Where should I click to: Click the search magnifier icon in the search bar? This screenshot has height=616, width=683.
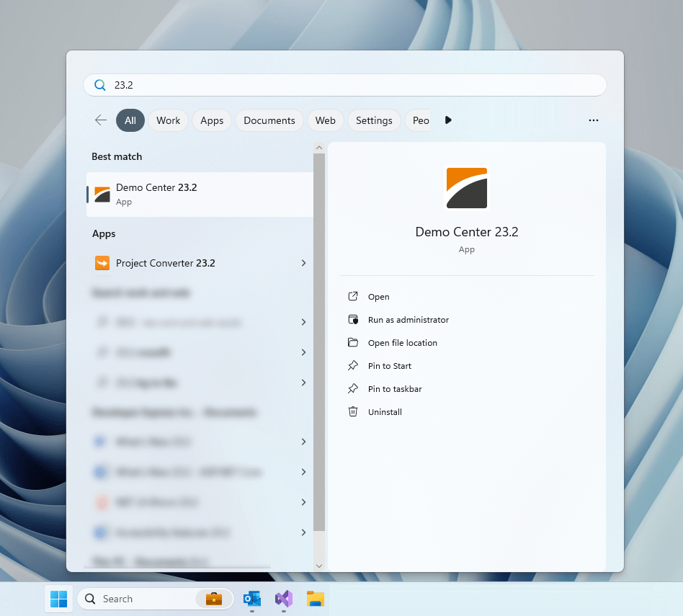pos(99,84)
